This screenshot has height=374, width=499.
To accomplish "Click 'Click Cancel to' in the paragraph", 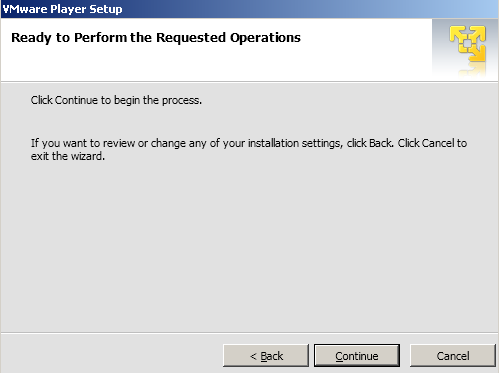I will [432, 143].
